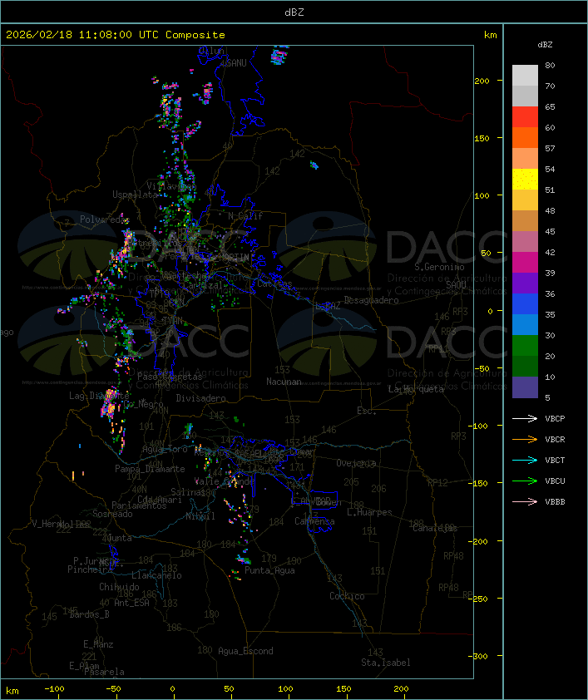Click the Parlamentos map label
The height and width of the screenshot is (700, 588).
coord(139,505)
